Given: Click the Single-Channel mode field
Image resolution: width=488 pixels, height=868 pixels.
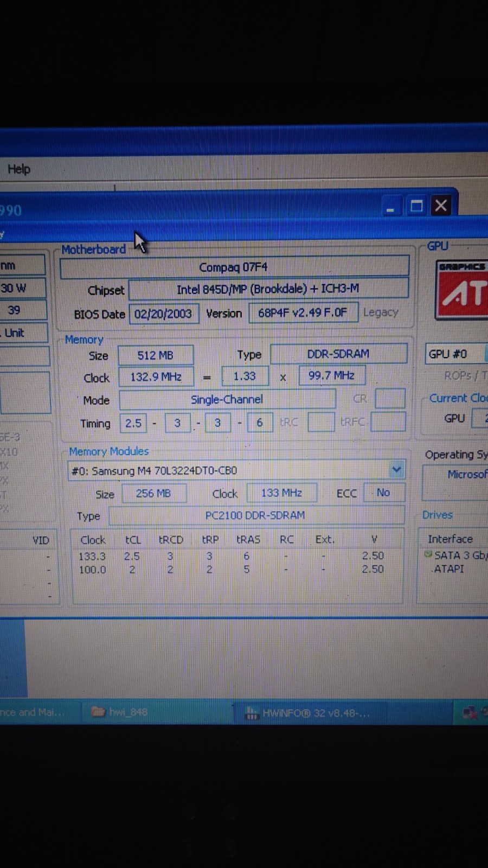Looking at the screenshot, I should [227, 400].
